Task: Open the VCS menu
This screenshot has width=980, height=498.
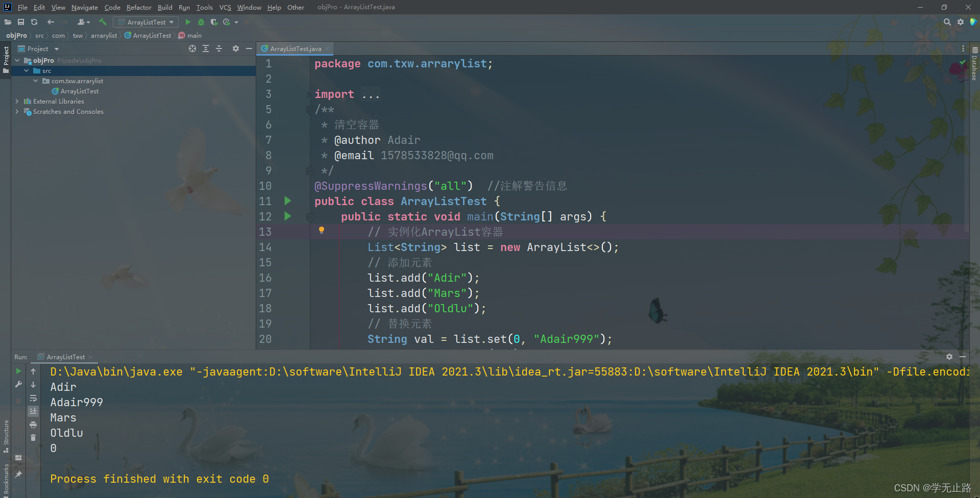Action: pyautogui.click(x=225, y=7)
